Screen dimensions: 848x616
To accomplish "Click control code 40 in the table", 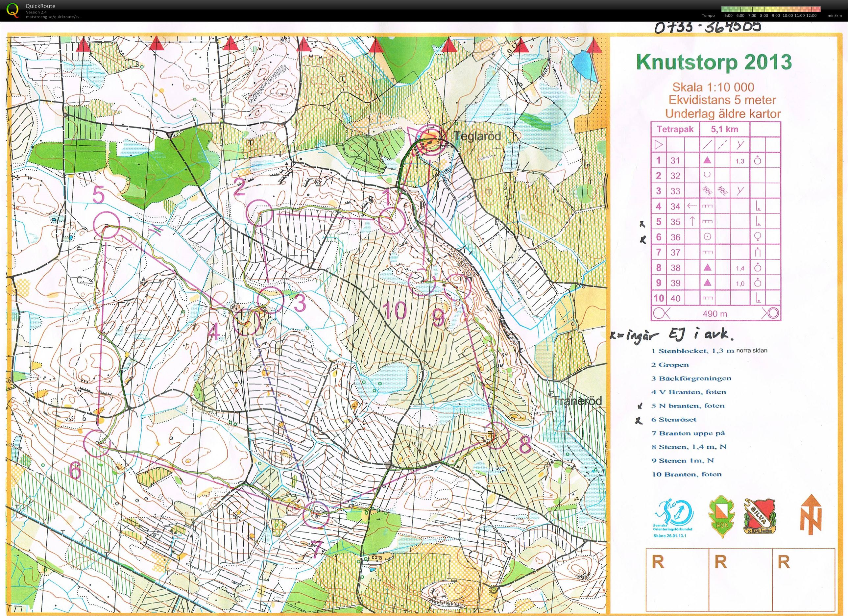I will point(675,299).
